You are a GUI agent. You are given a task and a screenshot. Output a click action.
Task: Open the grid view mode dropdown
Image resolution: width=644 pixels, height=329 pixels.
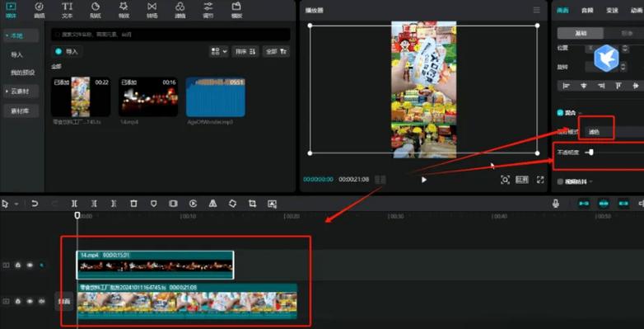pos(218,51)
